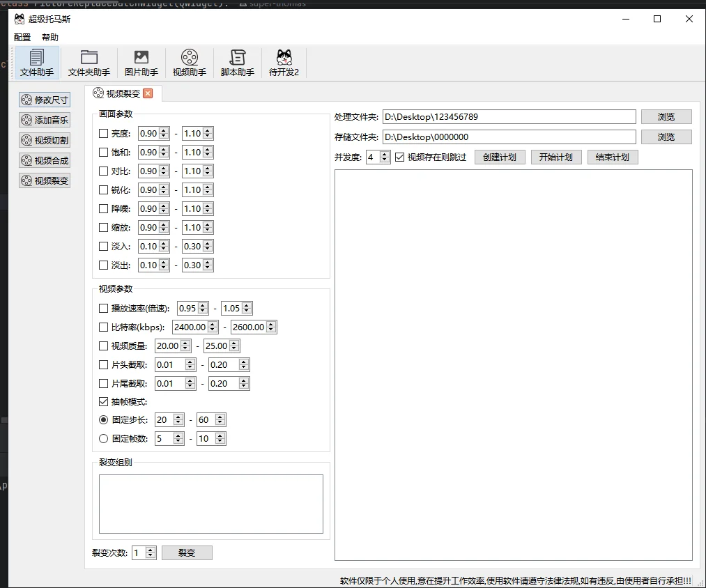The height and width of the screenshot is (588, 706).
Task: Click the 饱和 maximum value spinner arrows
Action: [207, 152]
